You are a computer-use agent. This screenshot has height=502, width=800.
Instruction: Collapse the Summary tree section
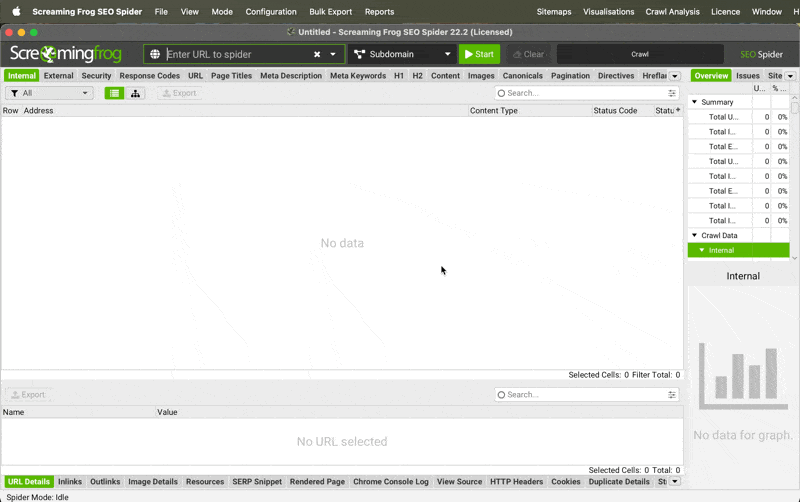[695, 102]
